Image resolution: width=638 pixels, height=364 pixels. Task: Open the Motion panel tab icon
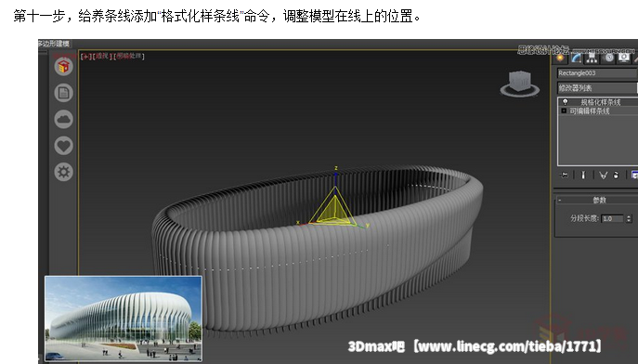click(608, 58)
